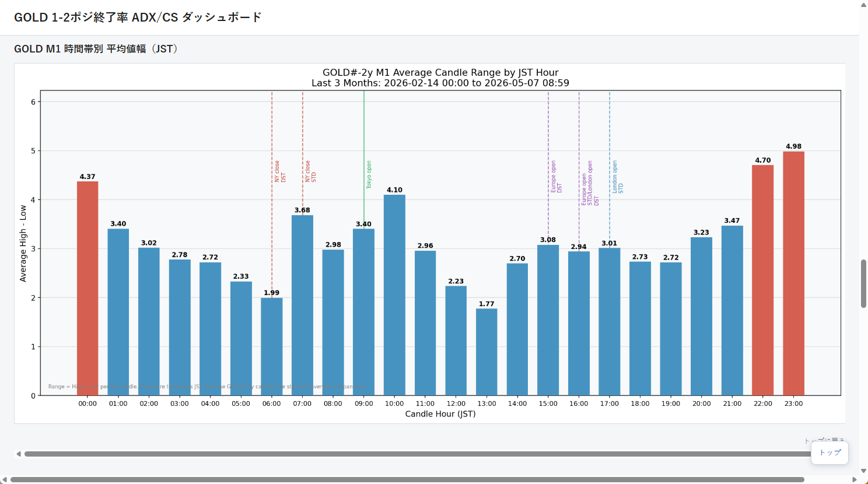Screen dimensions: 868x484
Task: Click the 10:00 bar valued 4.10
Action: pyautogui.click(x=394, y=295)
